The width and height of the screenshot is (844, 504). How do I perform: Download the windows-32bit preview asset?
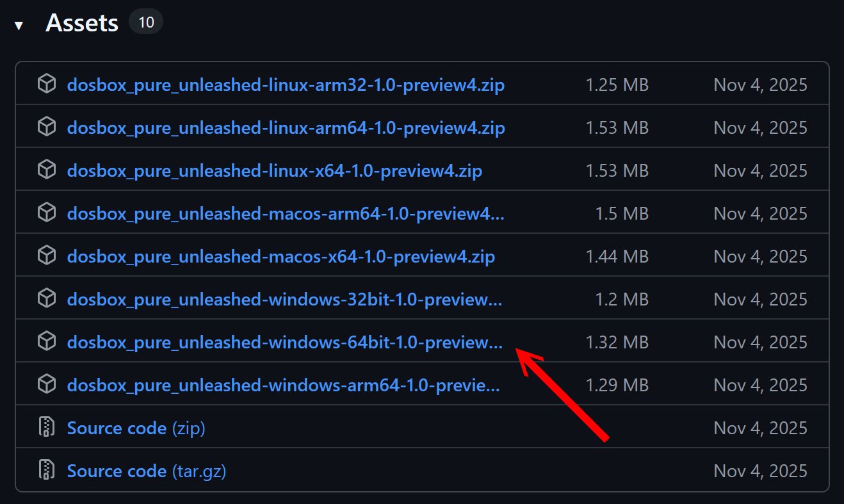tap(284, 299)
